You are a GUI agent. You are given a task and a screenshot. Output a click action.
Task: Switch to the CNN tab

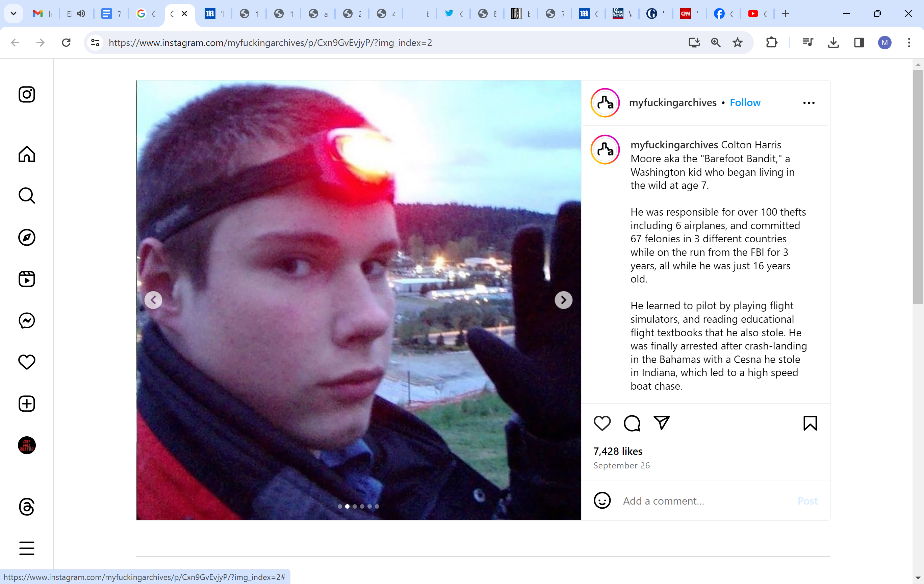coord(689,14)
